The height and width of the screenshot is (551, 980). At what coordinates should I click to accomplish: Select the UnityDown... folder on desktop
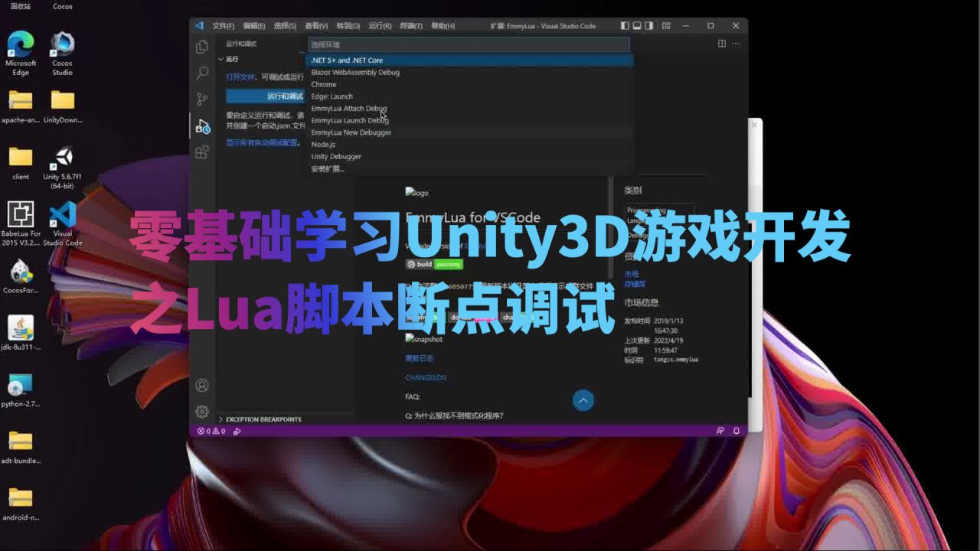click(63, 106)
